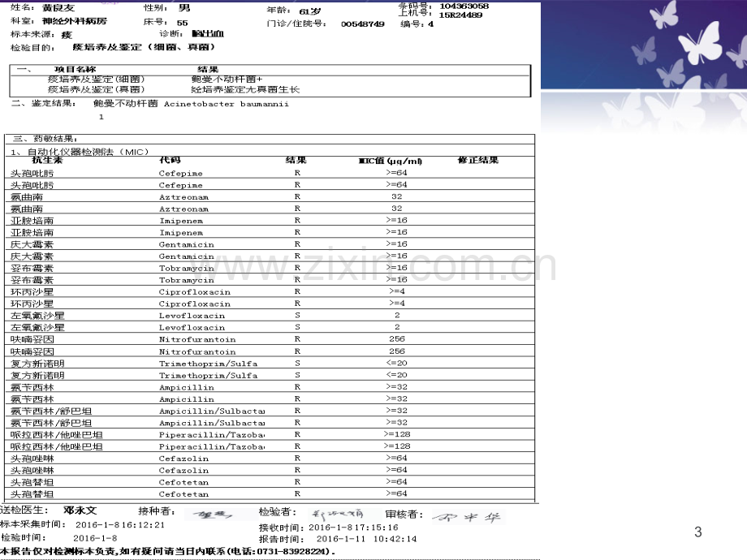Image resolution: width=747 pixels, height=560 pixels.
Task: Select the specimen collection time 2016-1-8 16:12:21
Action: tap(120, 525)
